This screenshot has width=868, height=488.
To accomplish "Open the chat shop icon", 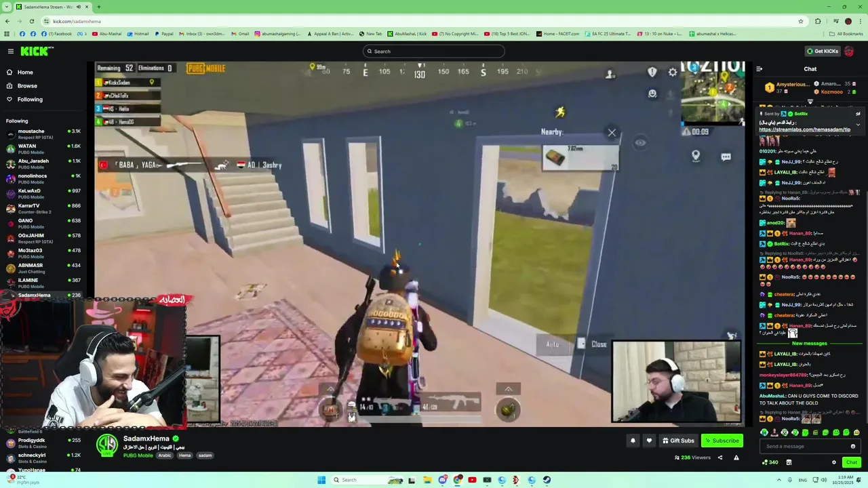I will click(789, 462).
